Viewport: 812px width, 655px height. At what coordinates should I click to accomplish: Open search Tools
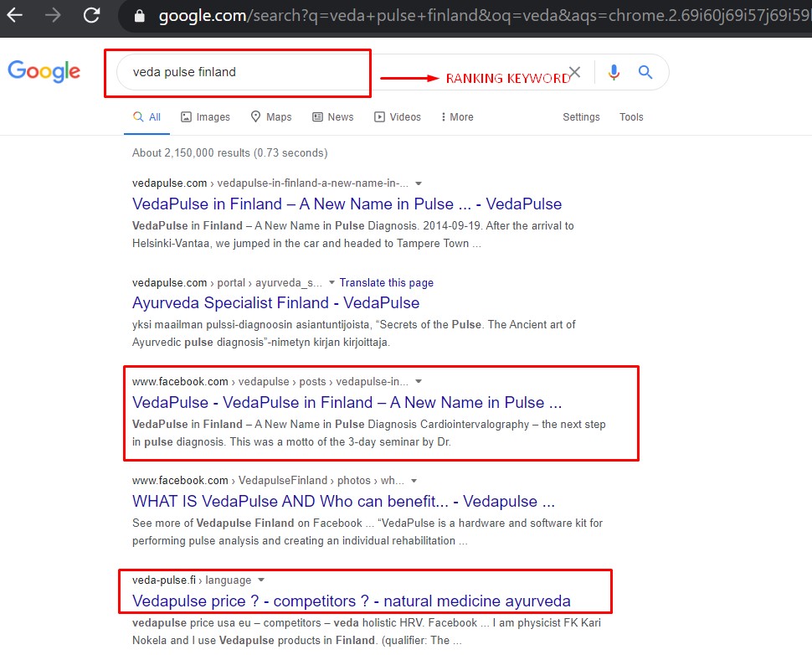tap(631, 117)
